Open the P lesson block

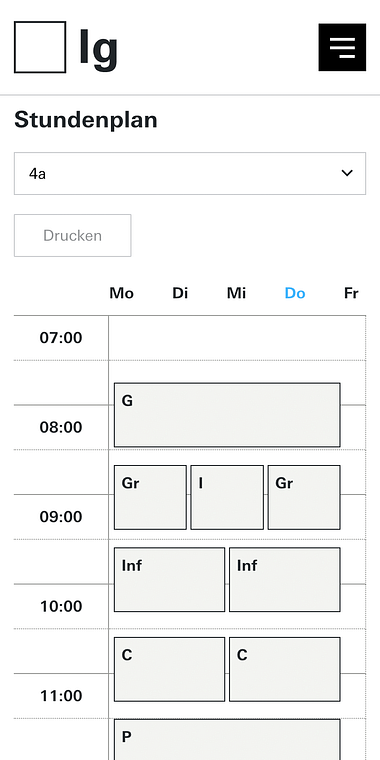coord(227,740)
